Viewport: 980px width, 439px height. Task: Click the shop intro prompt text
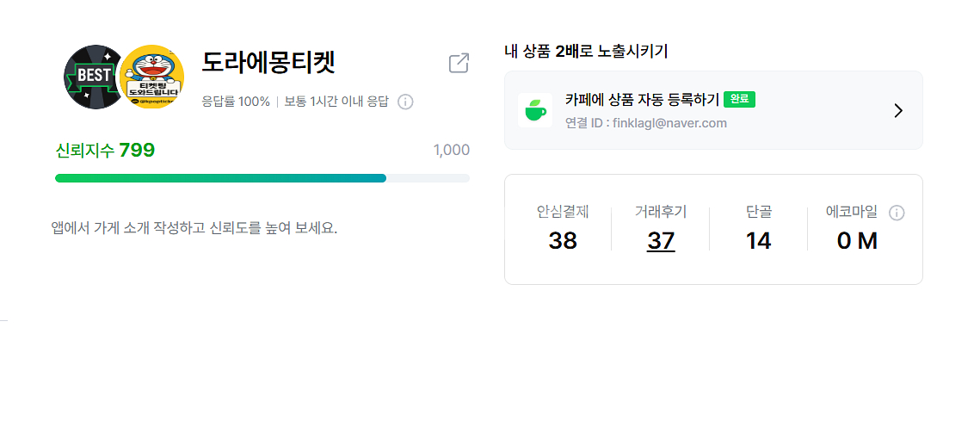[194, 228]
